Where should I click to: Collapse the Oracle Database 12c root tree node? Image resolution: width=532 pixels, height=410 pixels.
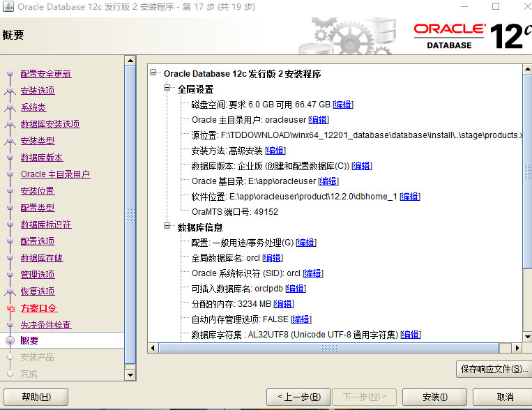pyautogui.click(x=153, y=73)
